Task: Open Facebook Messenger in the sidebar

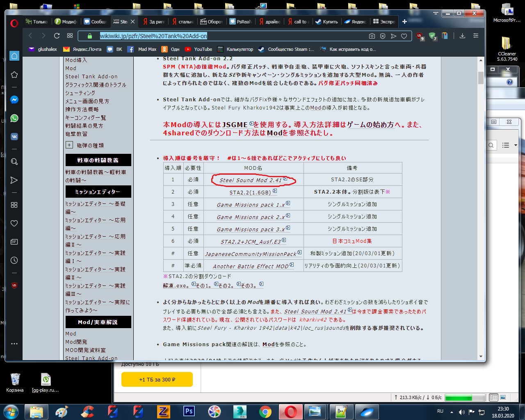Action: (14, 100)
